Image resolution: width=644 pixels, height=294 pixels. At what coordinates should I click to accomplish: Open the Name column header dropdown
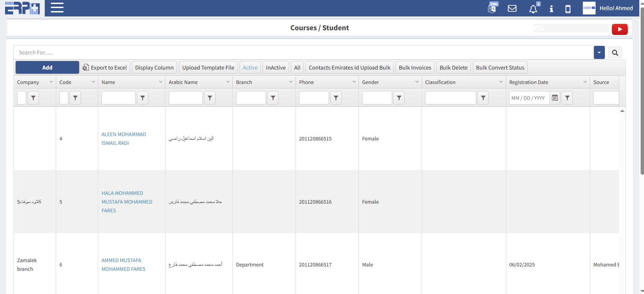tap(160, 82)
